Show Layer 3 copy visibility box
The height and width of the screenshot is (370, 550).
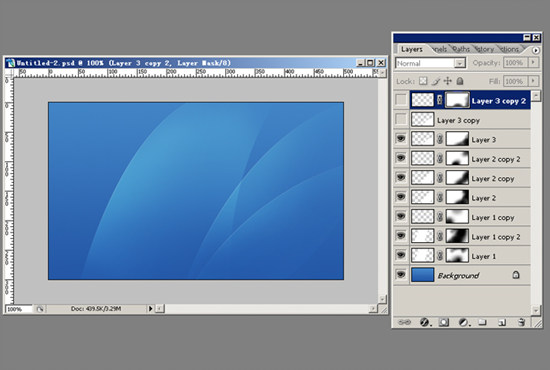pos(401,119)
